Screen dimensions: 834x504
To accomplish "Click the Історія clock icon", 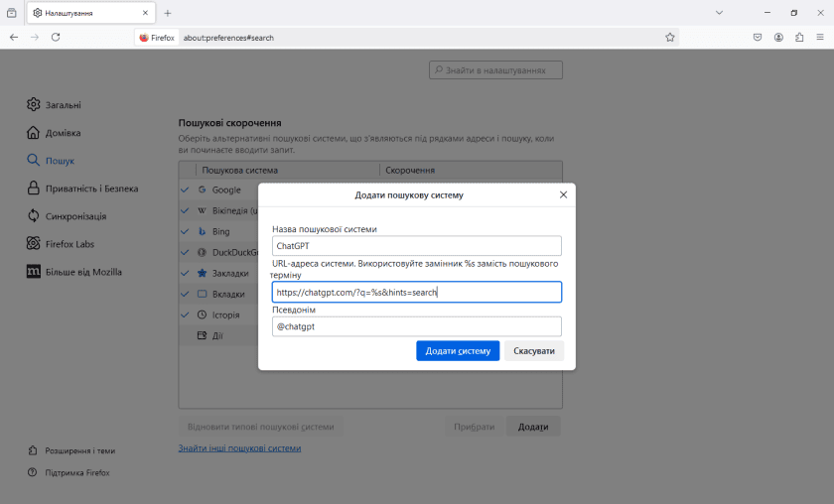I will [203, 315].
